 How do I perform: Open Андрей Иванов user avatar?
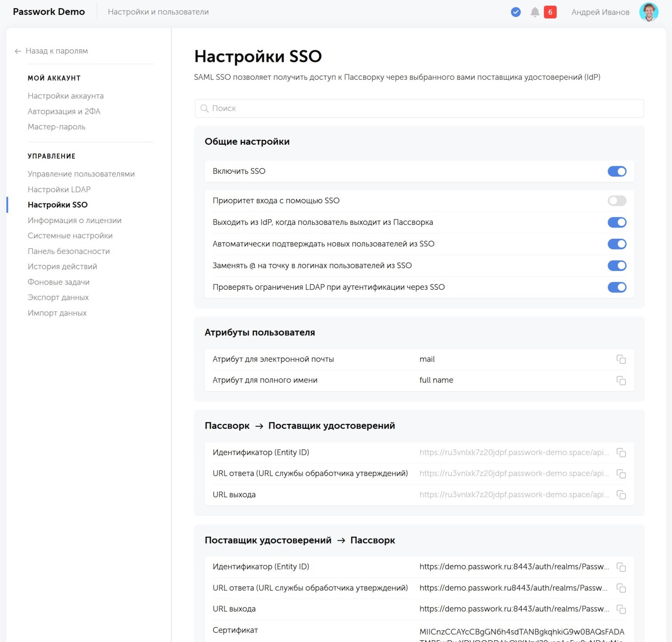click(x=648, y=12)
